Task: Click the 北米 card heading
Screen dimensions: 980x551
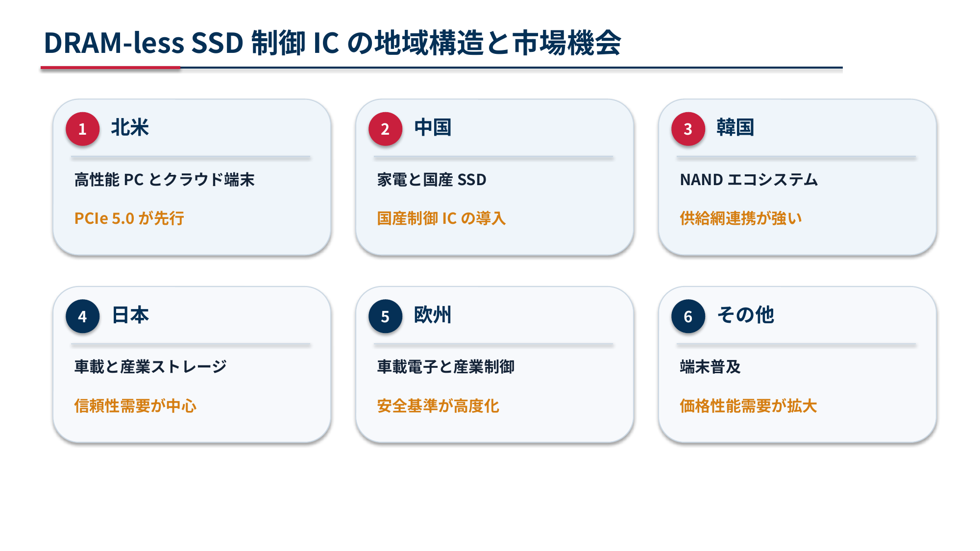Action: click(x=130, y=127)
